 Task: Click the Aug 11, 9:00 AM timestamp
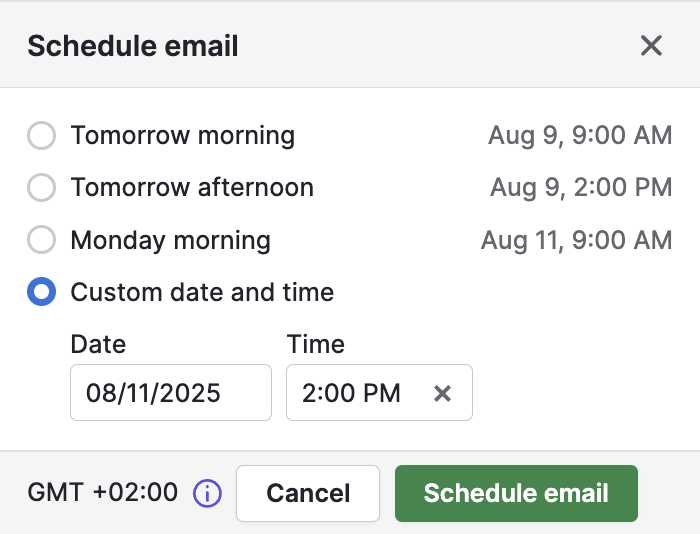pos(577,241)
